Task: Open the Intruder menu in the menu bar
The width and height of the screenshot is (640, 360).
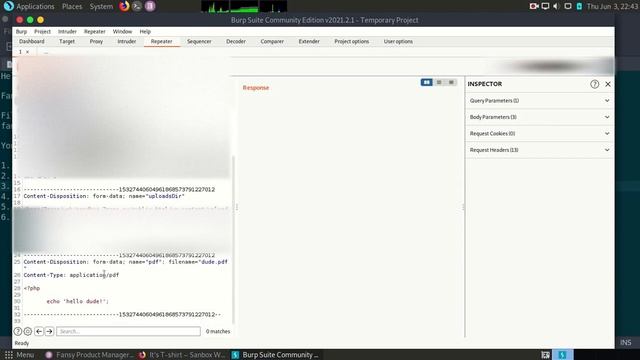Action: pyautogui.click(x=67, y=31)
